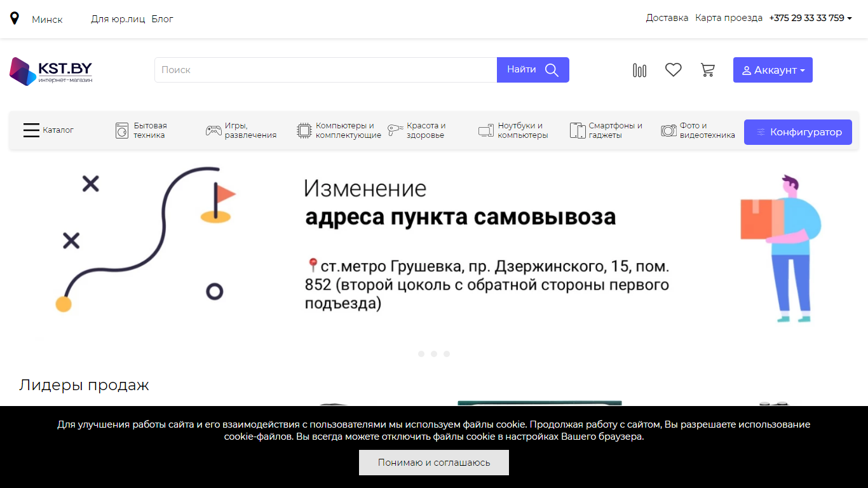Click the monitor icon for Ноутбуки и компьютеры
Screen dimensions: 868x488
click(486, 131)
